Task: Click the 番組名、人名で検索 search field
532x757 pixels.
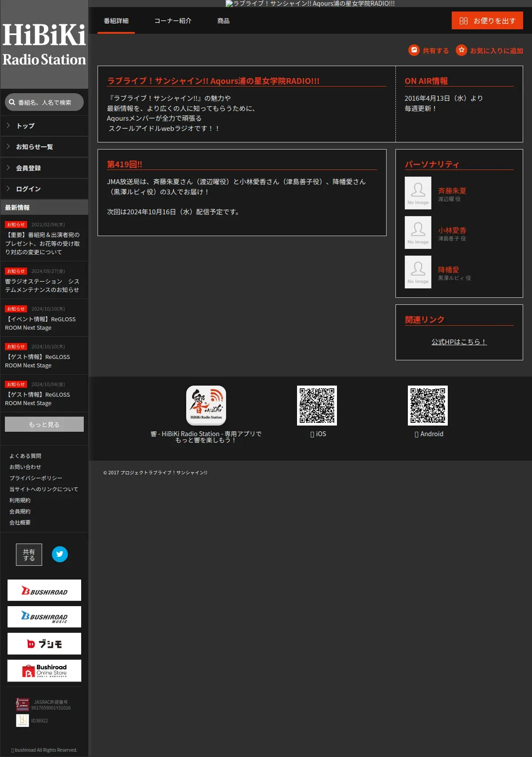Action: [x=44, y=102]
